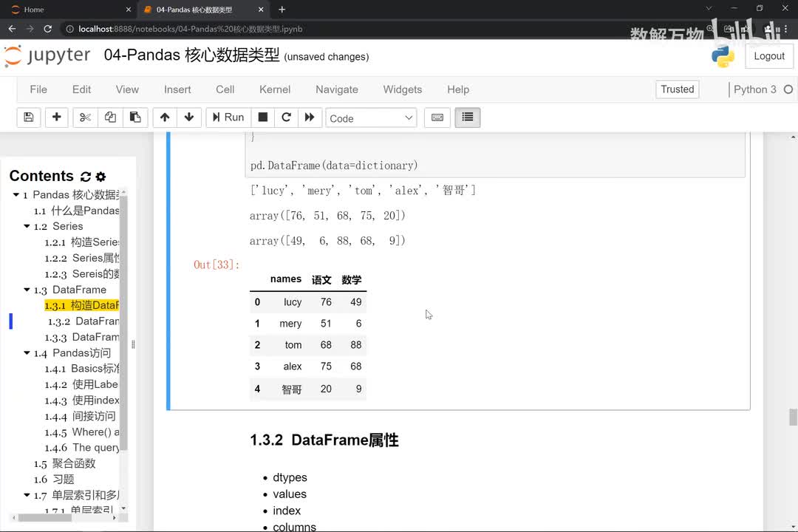
Task: Click notebook title 04-Pandas 核心数据类型
Action: (191, 55)
